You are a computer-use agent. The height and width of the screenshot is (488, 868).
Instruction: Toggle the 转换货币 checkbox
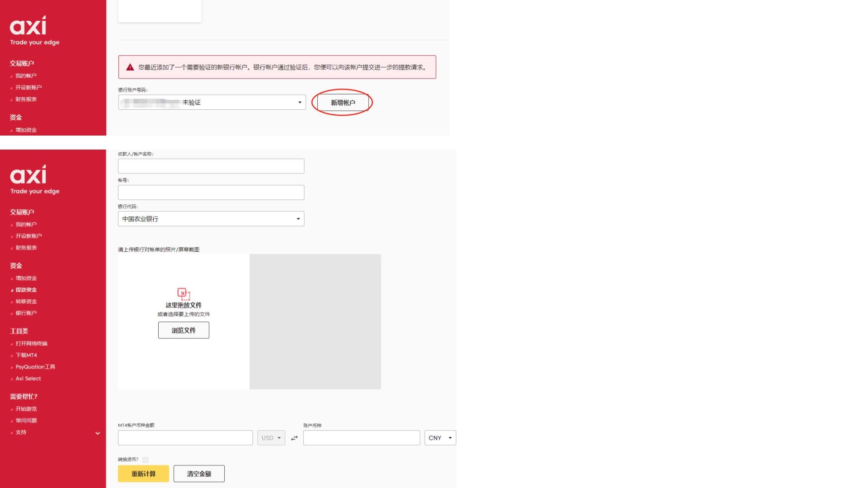pyautogui.click(x=145, y=460)
